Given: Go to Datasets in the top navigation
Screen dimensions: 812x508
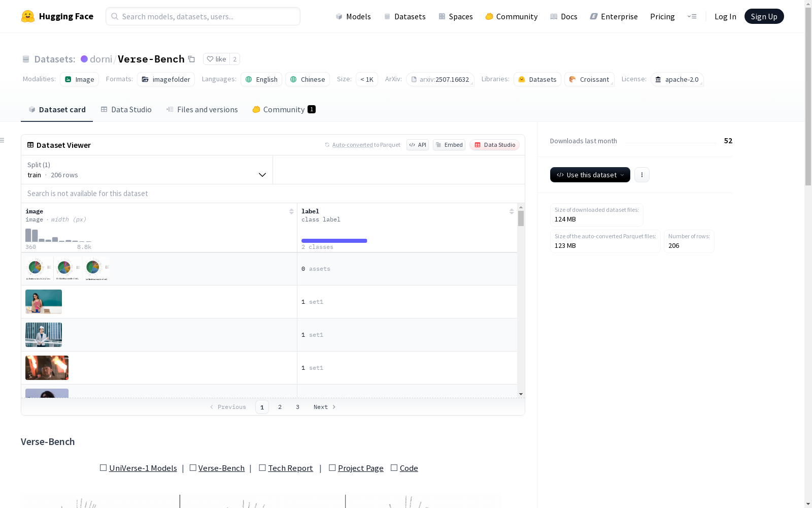Looking at the screenshot, I should coord(404,16).
